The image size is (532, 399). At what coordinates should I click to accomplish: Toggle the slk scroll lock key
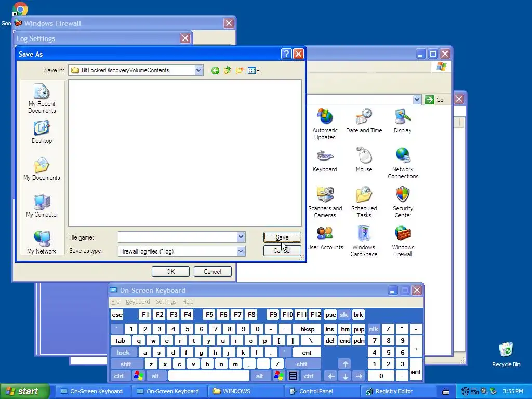[x=344, y=315]
